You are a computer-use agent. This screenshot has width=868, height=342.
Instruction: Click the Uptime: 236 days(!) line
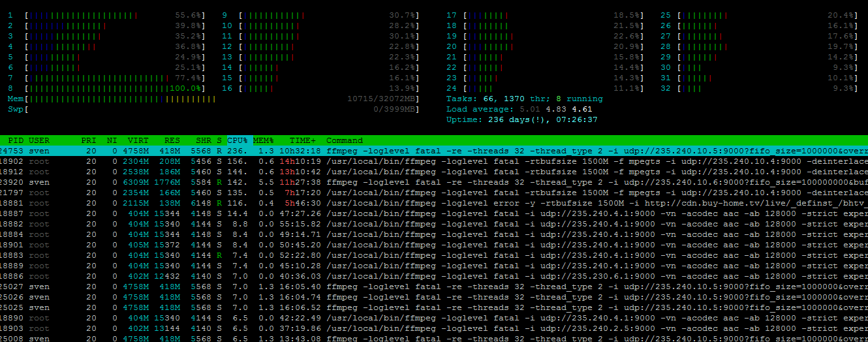tap(522, 119)
